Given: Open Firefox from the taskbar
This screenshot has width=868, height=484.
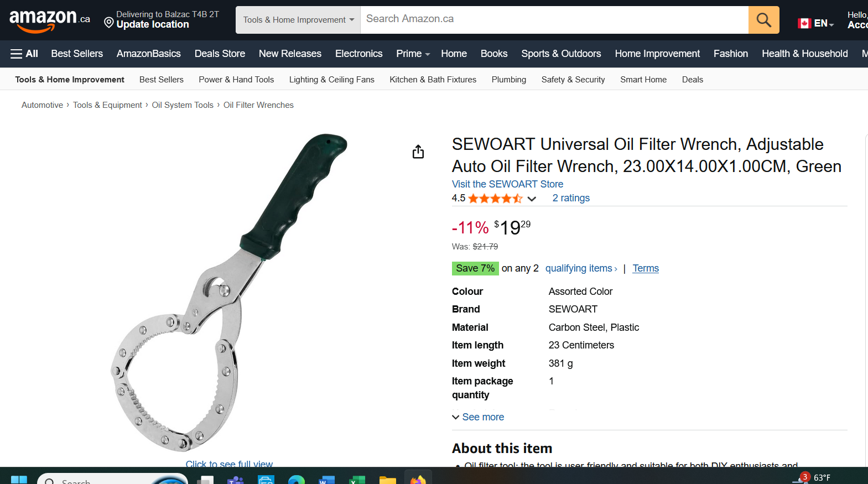Looking at the screenshot, I should [418, 479].
